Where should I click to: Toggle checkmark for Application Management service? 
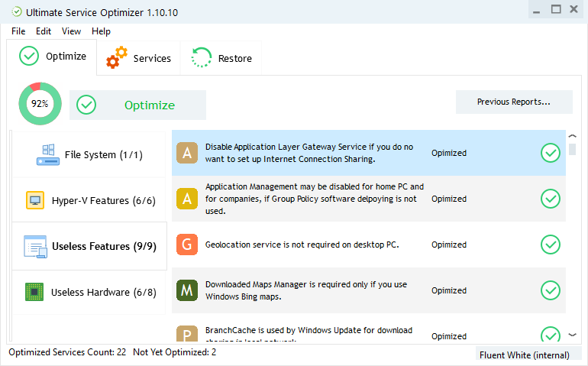tap(550, 199)
